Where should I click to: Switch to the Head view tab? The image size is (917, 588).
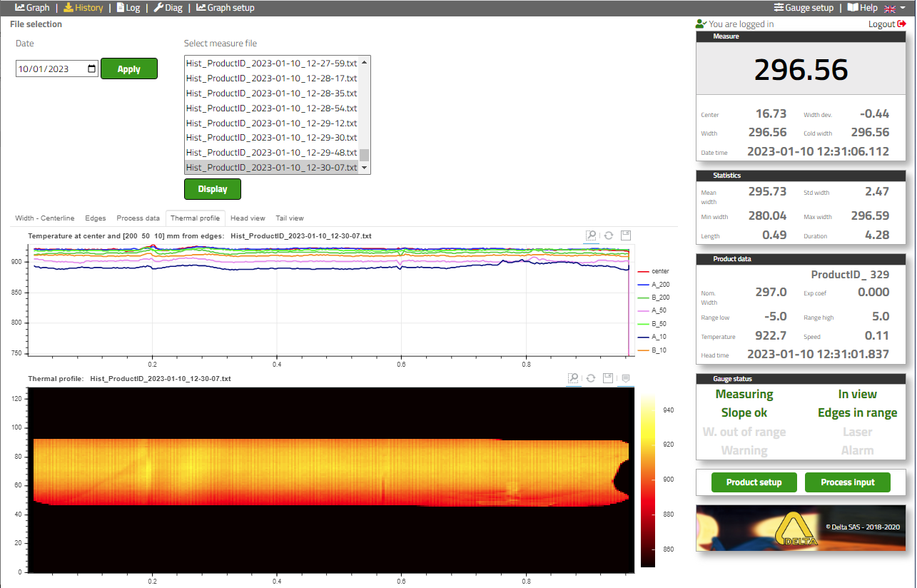[248, 218]
